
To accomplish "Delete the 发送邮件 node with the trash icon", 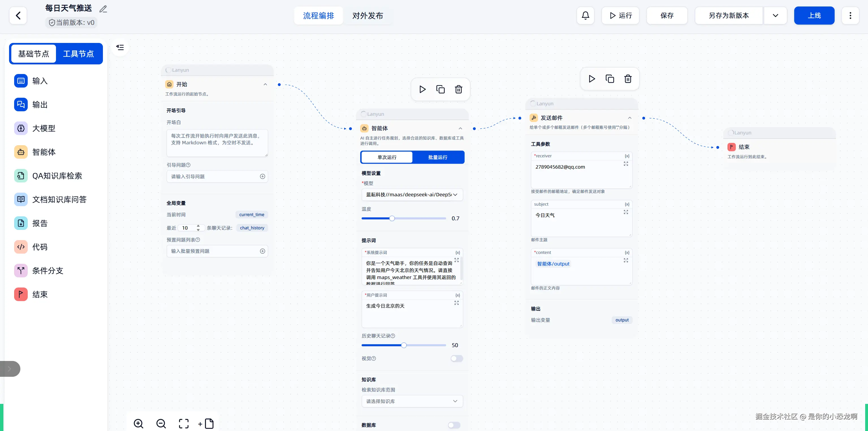I will [x=628, y=79].
